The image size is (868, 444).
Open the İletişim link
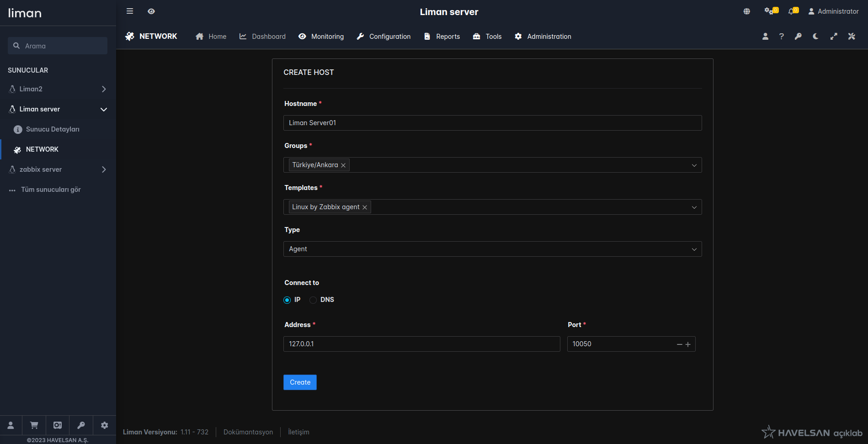[299, 432]
